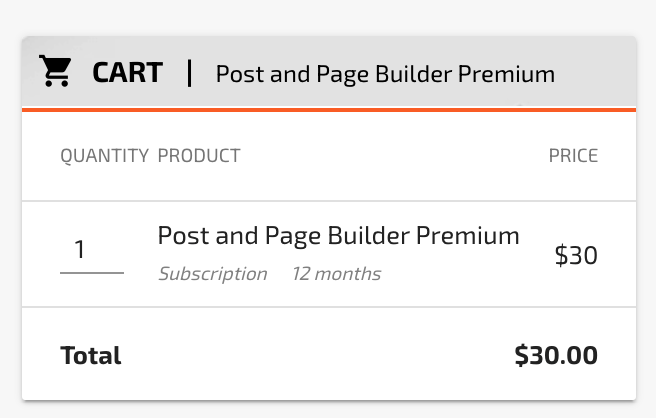Click the QUANTITY column header
This screenshot has height=418, width=656.
104,156
